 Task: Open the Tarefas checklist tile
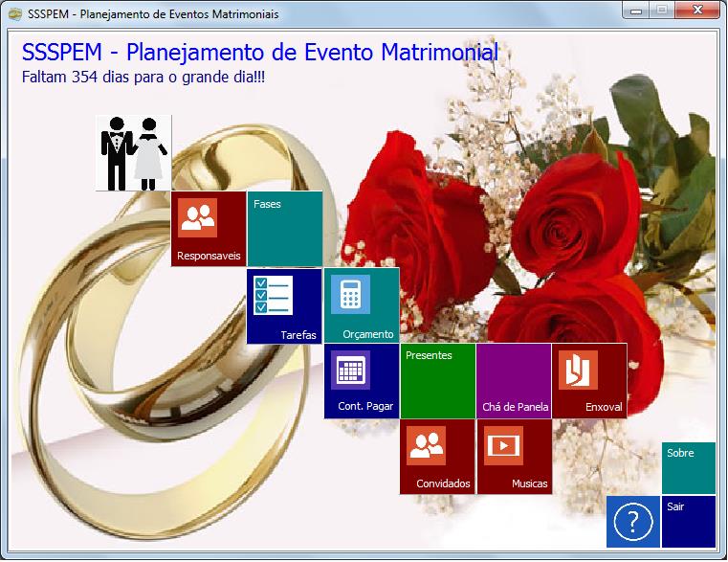tap(284, 305)
